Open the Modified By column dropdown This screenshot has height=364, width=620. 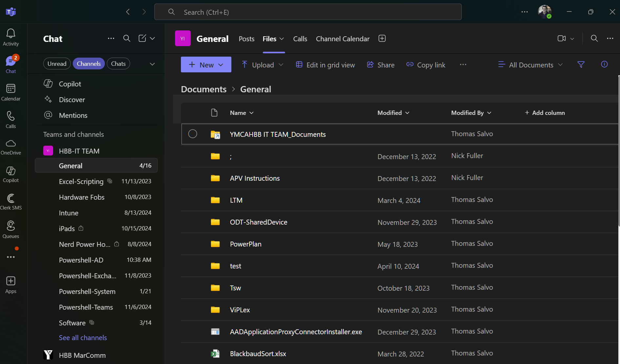(x=471, y=113)
